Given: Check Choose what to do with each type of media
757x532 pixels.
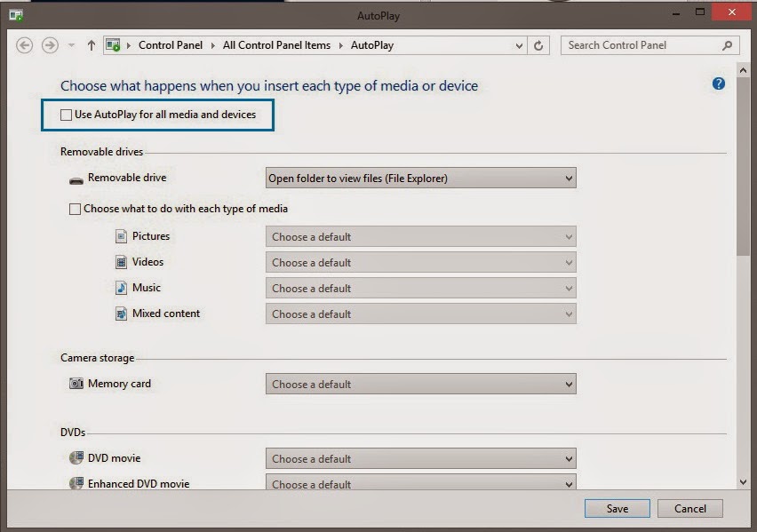Looking at the screenshot, I should (76, 208).
